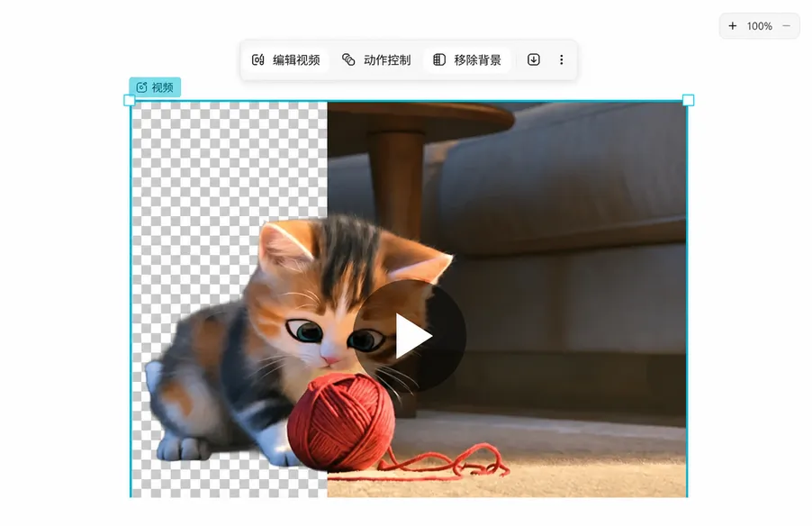Click the 100% zoom level value
Screen dimensions: 812x526
click(x=759, y=26)
